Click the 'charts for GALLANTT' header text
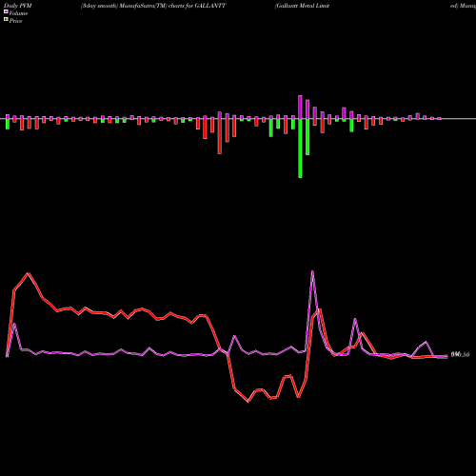Screen dimensions: 476x476 coord(197,6)
